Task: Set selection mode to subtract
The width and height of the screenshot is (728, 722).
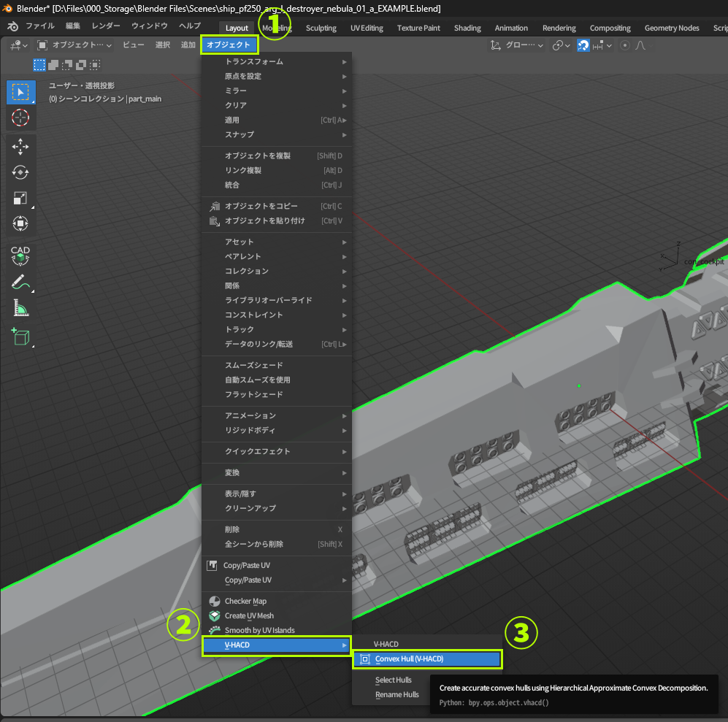Action: 67,64
